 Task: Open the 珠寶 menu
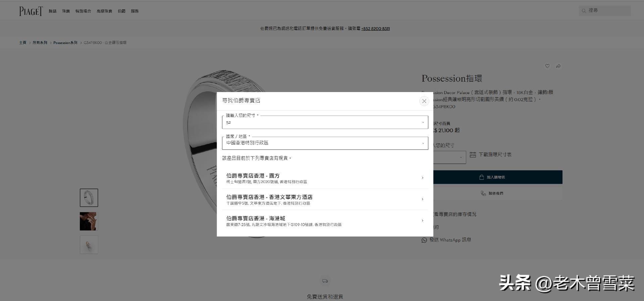tap(66, 11)
